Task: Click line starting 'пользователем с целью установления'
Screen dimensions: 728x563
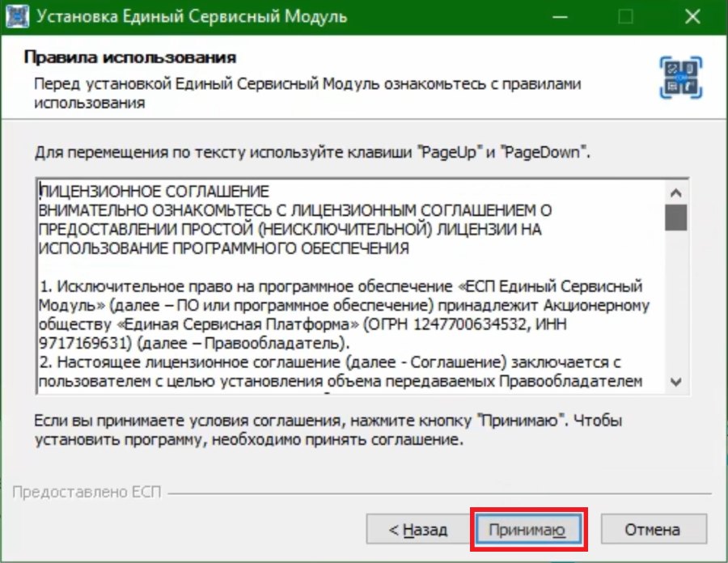Action: (341, 381)
